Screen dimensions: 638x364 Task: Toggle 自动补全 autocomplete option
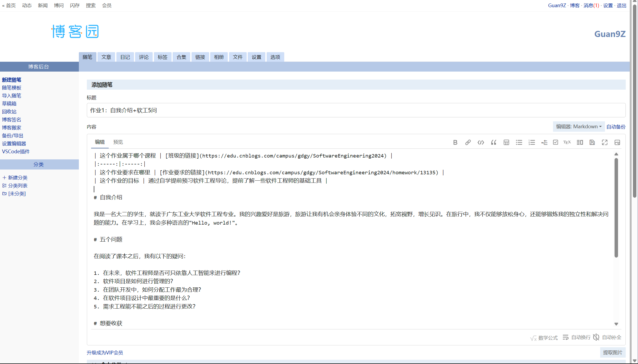click(607, 337)
